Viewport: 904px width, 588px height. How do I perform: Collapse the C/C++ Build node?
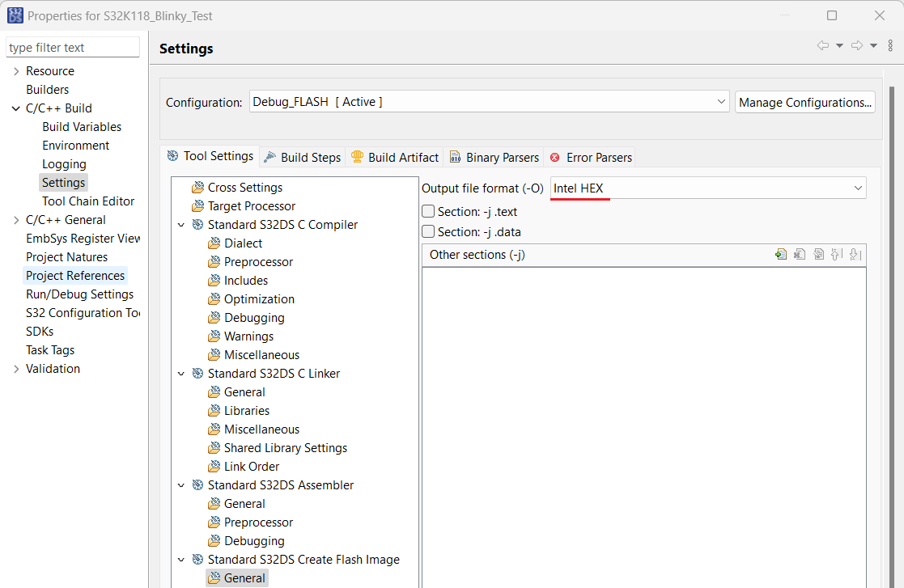click(16, 108)
